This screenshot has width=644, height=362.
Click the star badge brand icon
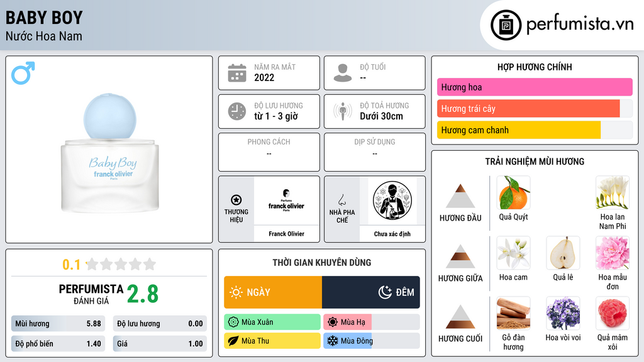point(236,200)
